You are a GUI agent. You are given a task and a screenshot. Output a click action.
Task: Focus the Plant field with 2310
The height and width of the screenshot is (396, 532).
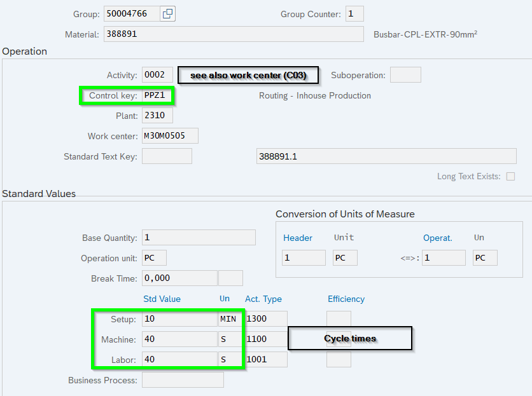click(x=157, y=116)
